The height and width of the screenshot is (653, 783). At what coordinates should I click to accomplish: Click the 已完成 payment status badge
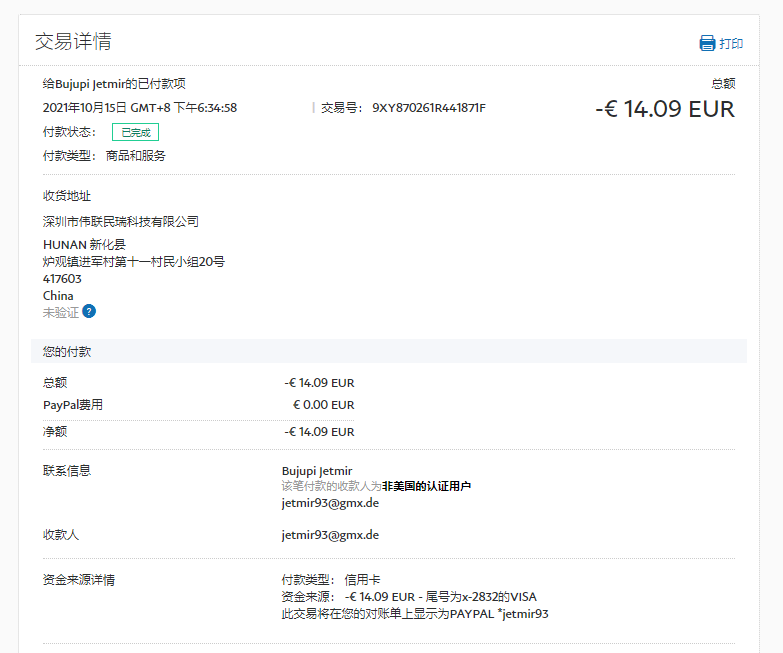[x=135, y=132]
